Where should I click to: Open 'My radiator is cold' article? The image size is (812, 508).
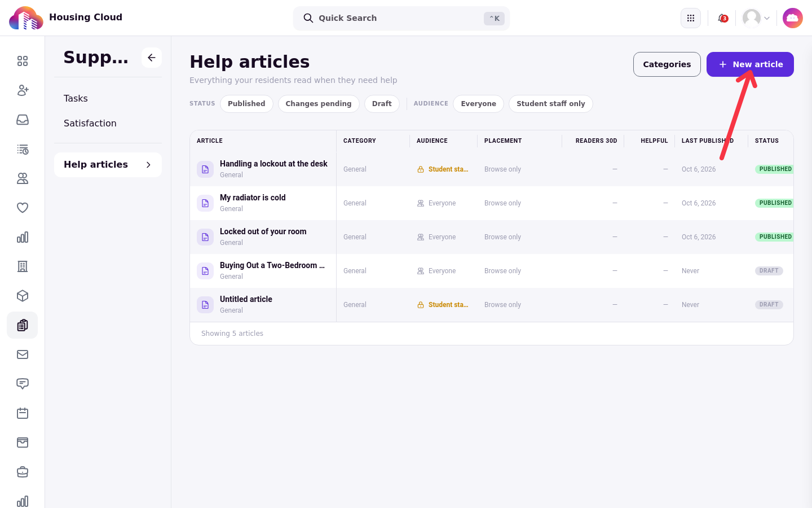253,198
